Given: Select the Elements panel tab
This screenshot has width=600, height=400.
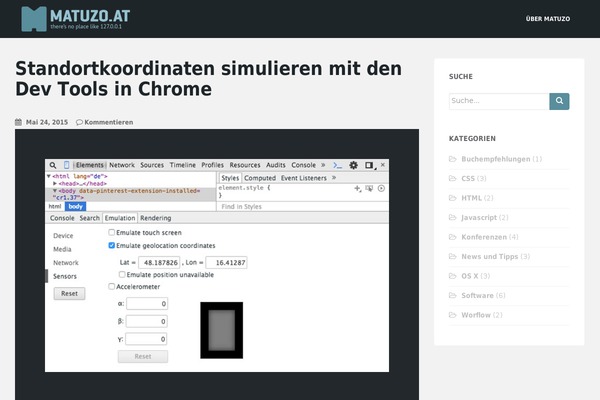Looking at the screenshot, I should [90, 165].
